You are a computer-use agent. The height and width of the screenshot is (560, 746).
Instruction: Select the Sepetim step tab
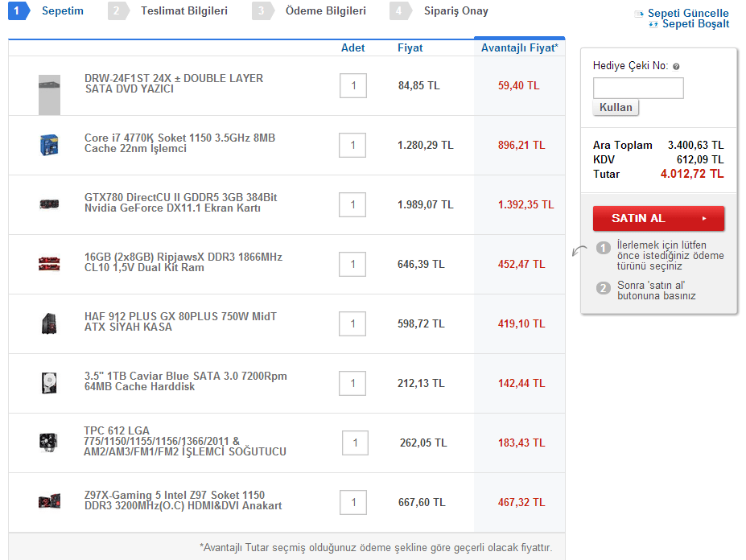click(62, 11)
